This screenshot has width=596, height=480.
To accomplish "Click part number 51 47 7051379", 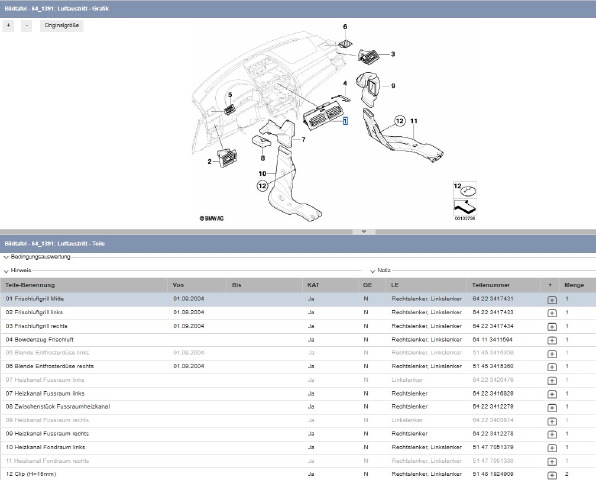I will pyautogui.click(x=493, y=447).
